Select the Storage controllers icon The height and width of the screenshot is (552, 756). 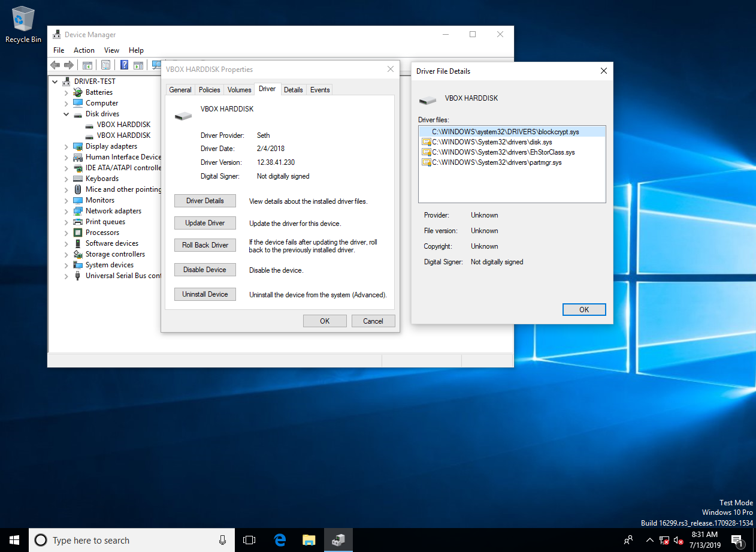tap(78, 254)
